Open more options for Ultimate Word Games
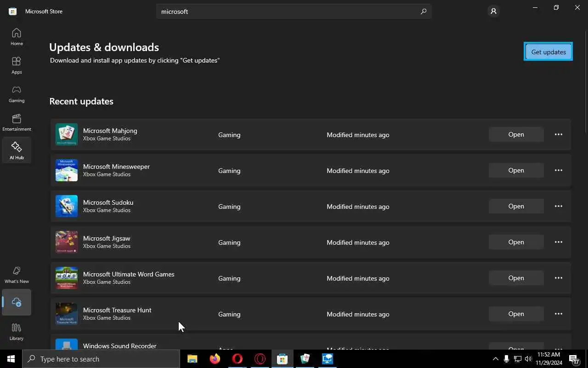Viewport: 588px width, 368px height. pos(559,278)
